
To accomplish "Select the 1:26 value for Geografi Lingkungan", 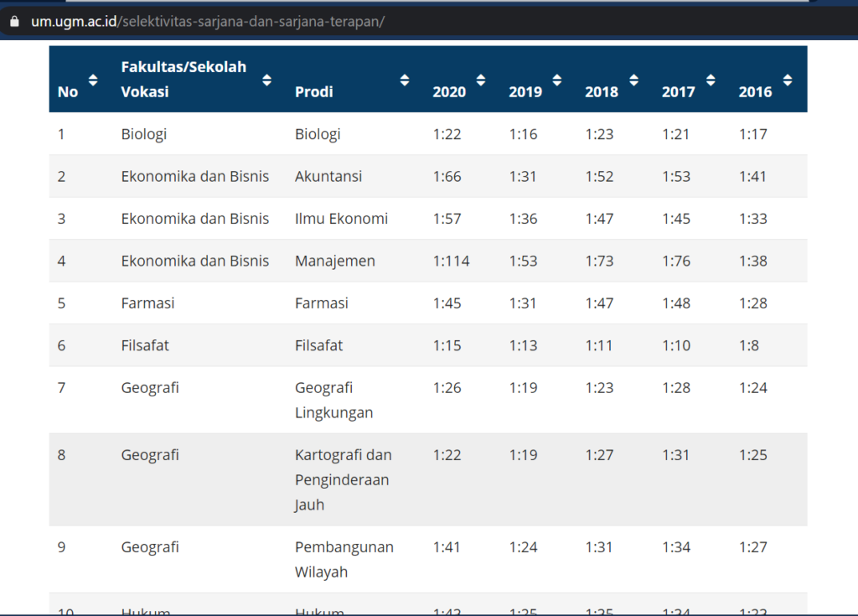I will point(447,388).
